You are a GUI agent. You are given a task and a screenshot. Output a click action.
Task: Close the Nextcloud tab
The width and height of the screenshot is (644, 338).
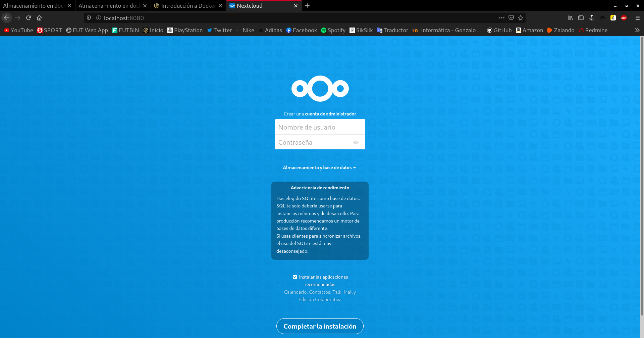coord(296,6)
